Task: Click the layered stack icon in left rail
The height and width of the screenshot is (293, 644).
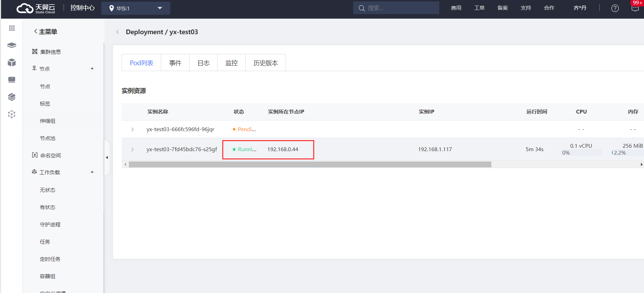Action: [12, 97]
